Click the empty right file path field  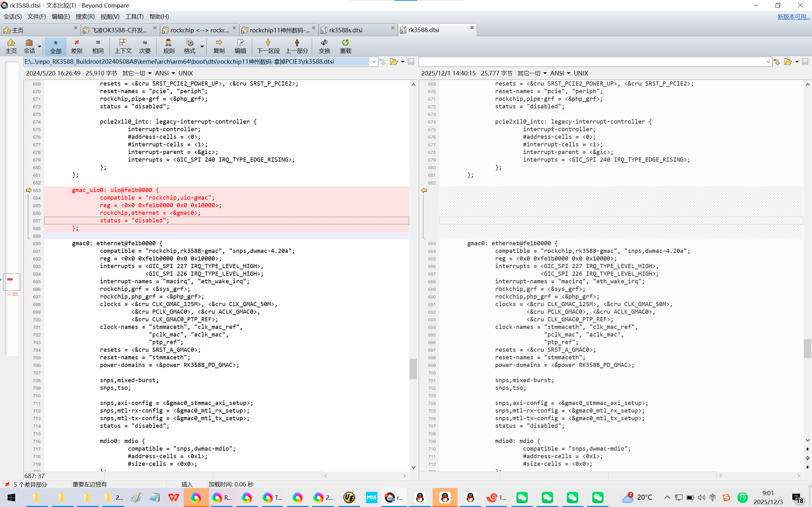(x=591, y=62)
